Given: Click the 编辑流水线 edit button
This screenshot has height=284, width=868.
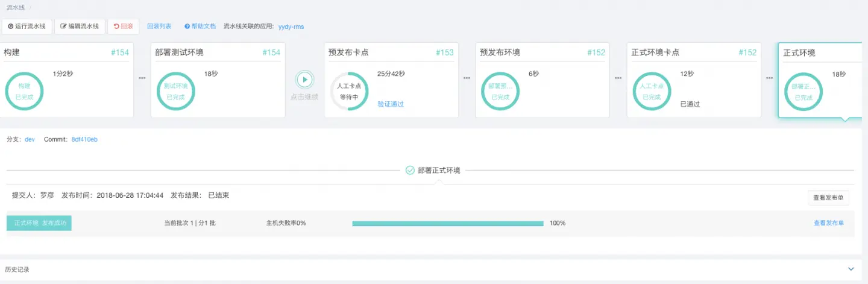Looking at the screenshot, I should coord(80,27).
